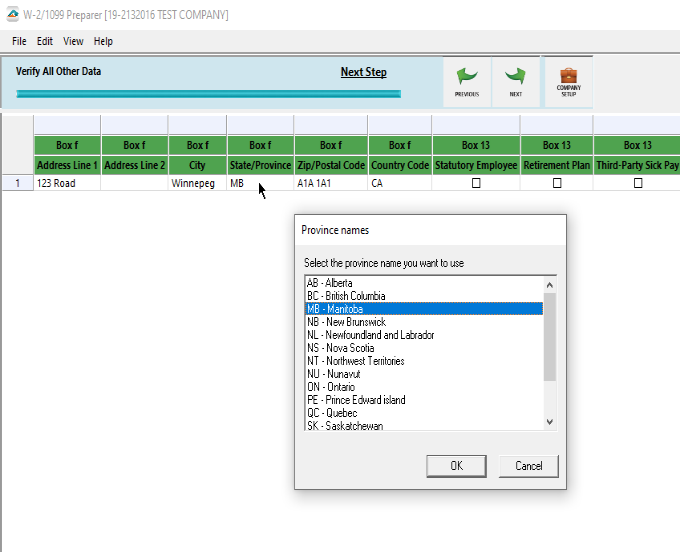
Task: Click the verification progress bar
Action: [x=208, y=94]
